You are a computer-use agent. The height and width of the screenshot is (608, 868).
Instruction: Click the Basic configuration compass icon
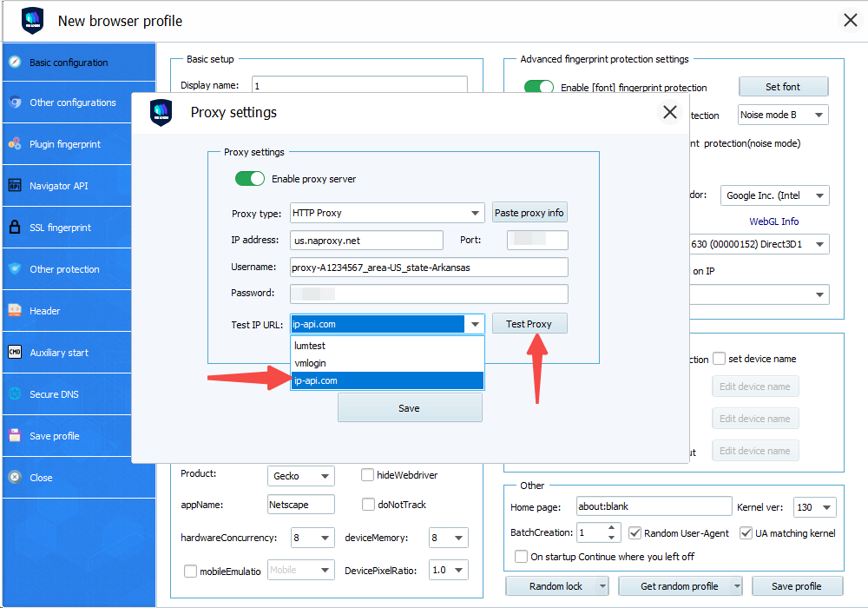coord(15,63)
